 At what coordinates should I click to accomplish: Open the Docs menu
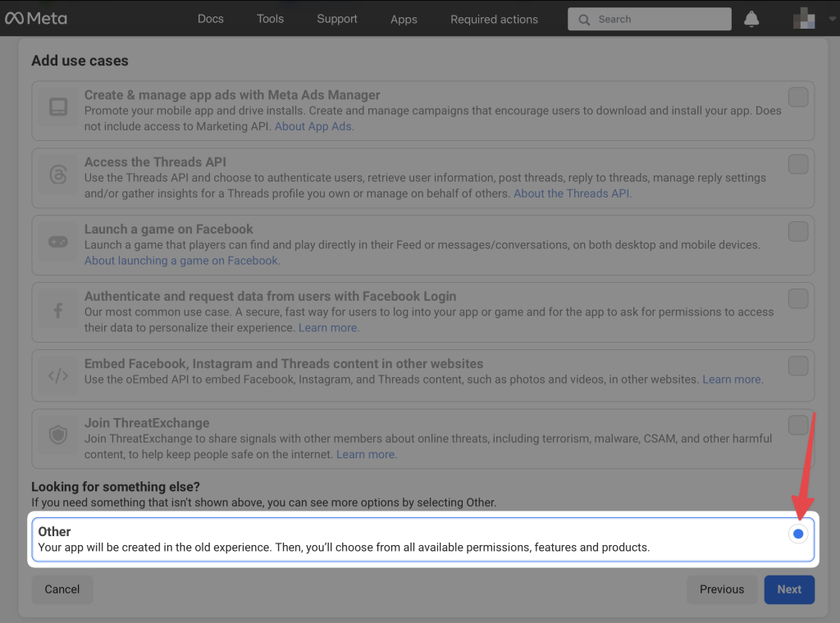click(x=211, y=18)
